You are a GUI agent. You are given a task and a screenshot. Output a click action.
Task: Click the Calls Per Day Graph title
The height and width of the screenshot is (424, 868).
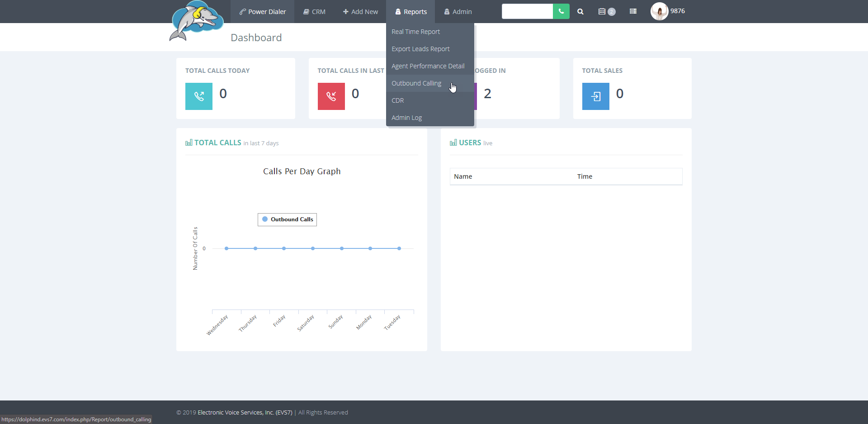pyautogui.click(x=302, y=172)
